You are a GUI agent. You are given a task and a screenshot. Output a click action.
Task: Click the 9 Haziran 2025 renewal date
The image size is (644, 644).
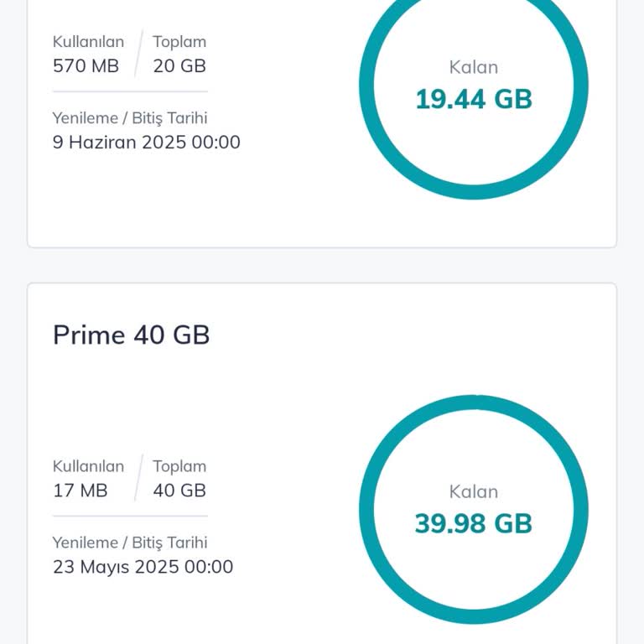146,142
